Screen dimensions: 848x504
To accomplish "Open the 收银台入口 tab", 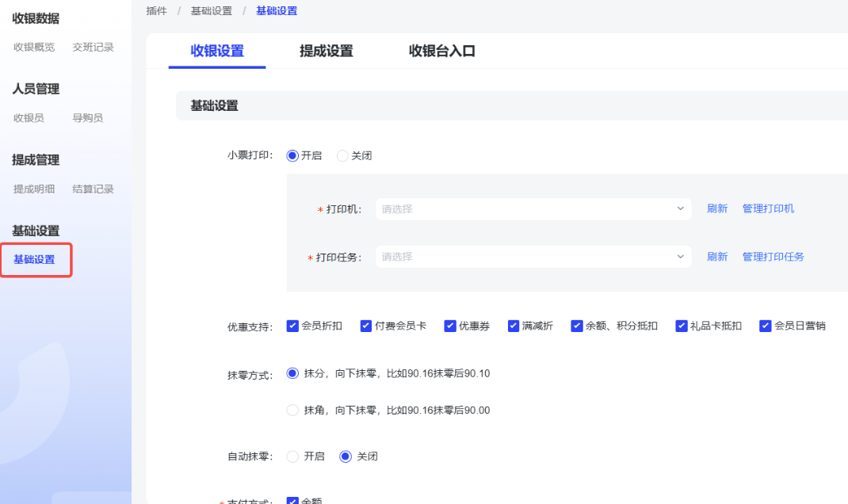I will click(x=441, y=52).
